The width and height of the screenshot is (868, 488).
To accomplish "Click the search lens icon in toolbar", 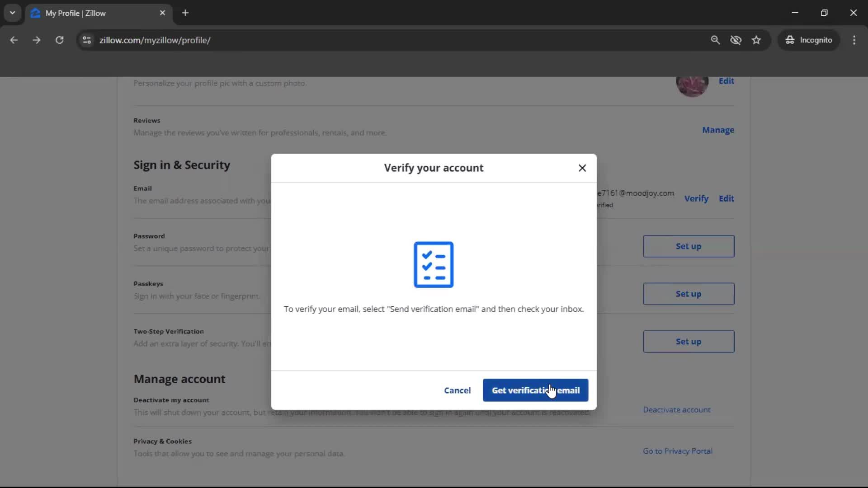I will point(716,40).
